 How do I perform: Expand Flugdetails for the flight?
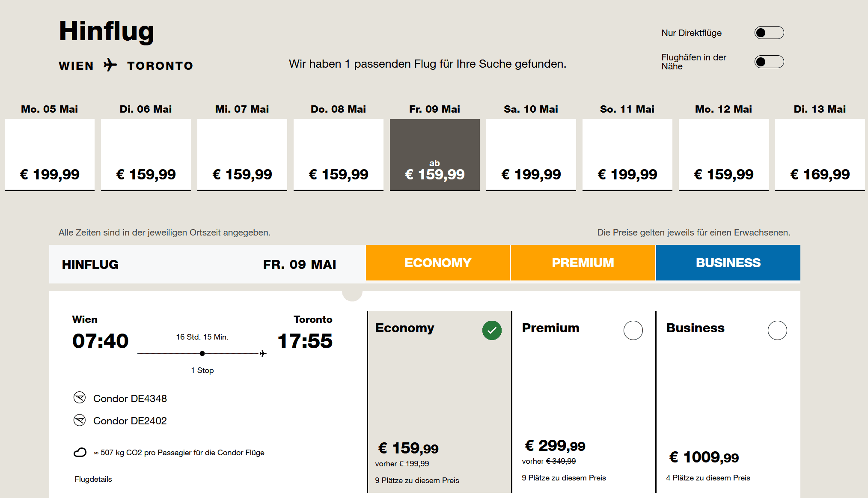point(93,479)
